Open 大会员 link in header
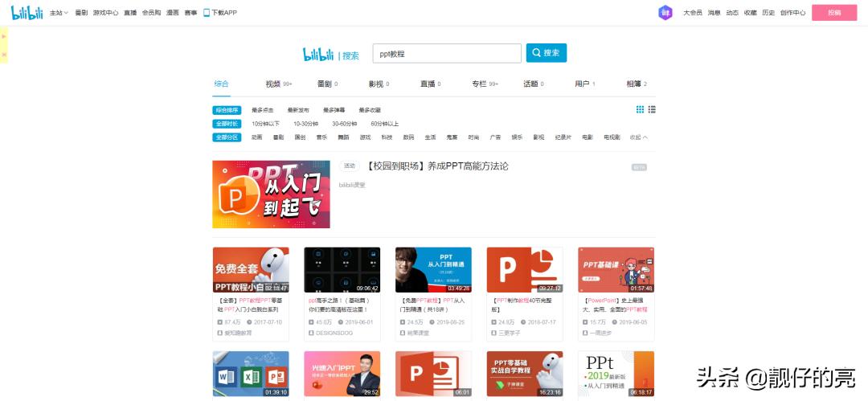This screenshot has width=868, height=401. [693, 12]
